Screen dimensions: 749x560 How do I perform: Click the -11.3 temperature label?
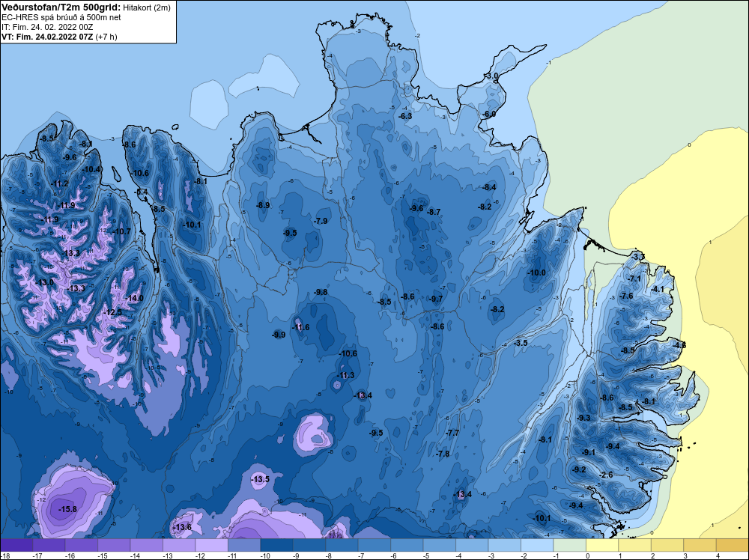pos(345,375)
